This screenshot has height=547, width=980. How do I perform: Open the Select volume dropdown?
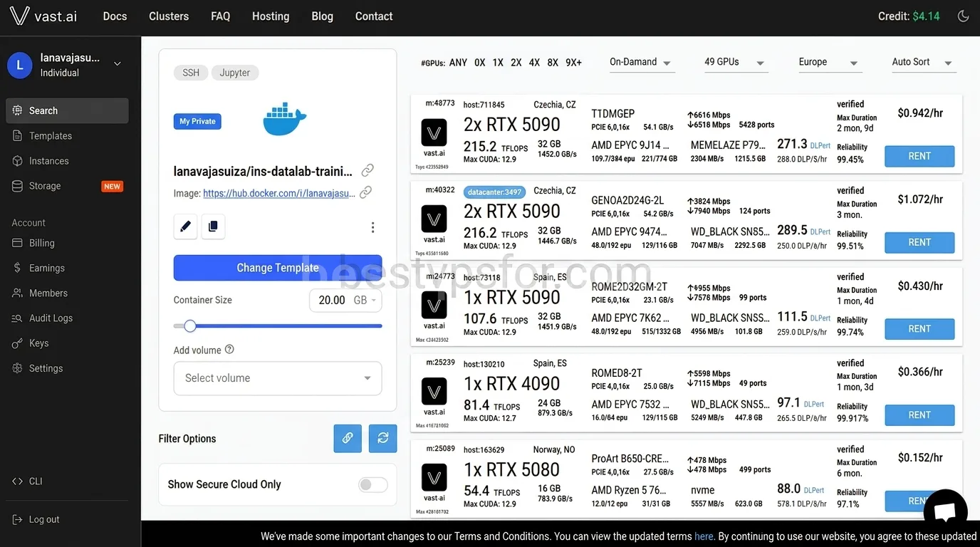click(x=277, y=378)
